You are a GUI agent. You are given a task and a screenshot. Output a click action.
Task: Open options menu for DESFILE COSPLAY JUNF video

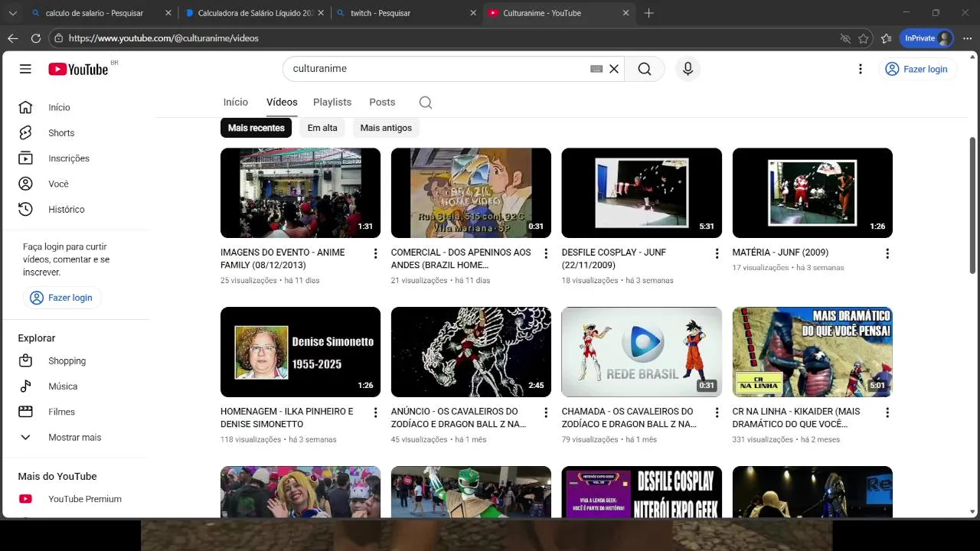[x=717, y=253]
